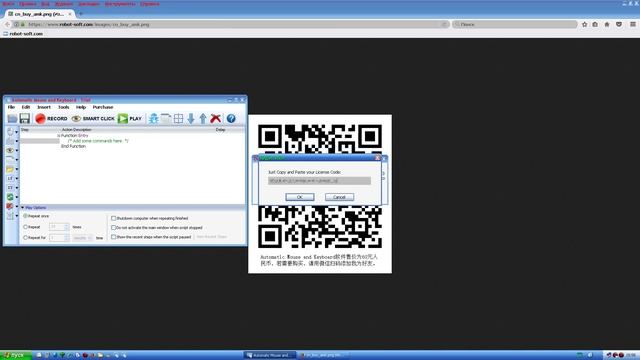Open a new browser tab with plus
The image size is (640, 360).
coord(81,14)
